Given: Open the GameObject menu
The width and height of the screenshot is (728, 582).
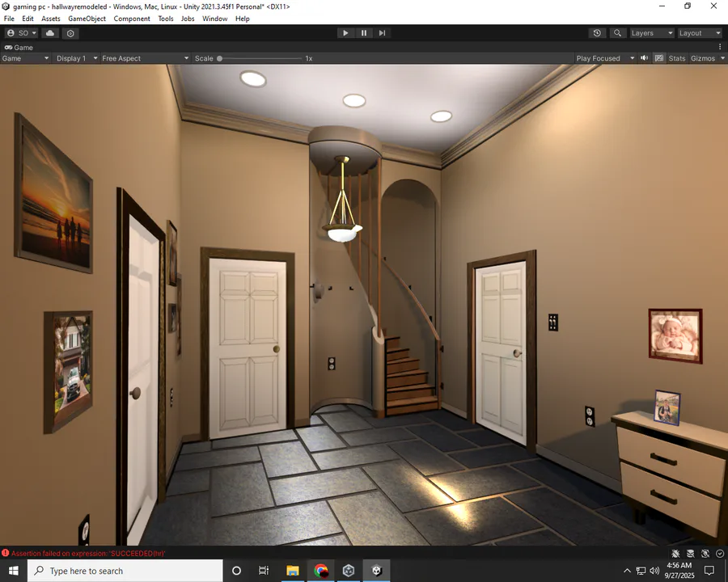Looking at the screenshot, I should point(87,19).
